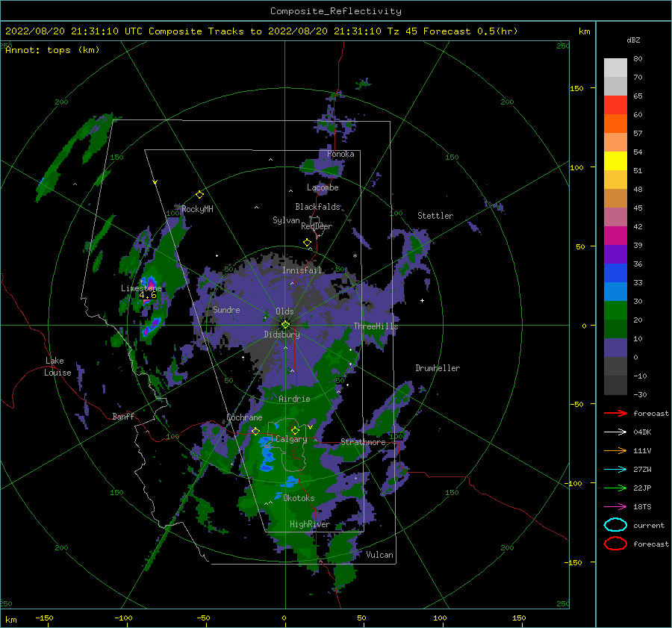
Task: Pick the red 60-65 dBZ swatch
Action: tap(615, 105)
